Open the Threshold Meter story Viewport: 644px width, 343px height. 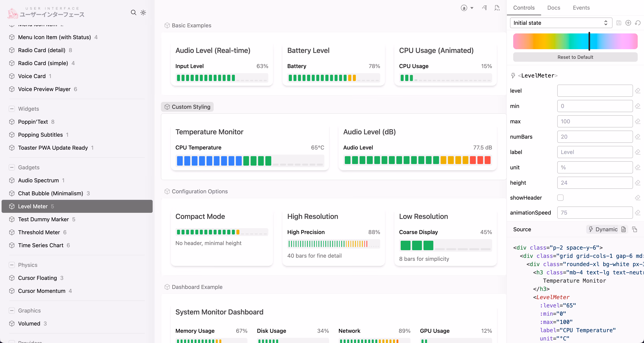(x=39, y=232)
